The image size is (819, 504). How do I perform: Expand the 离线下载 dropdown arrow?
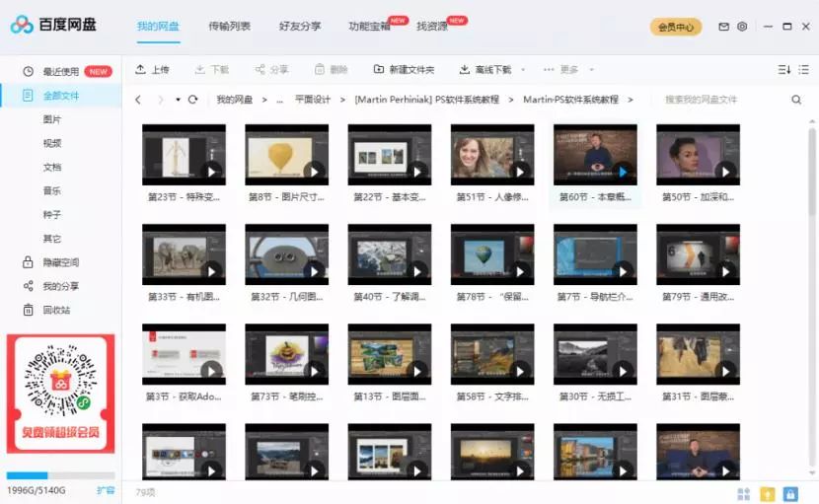[x=523, y=69]
